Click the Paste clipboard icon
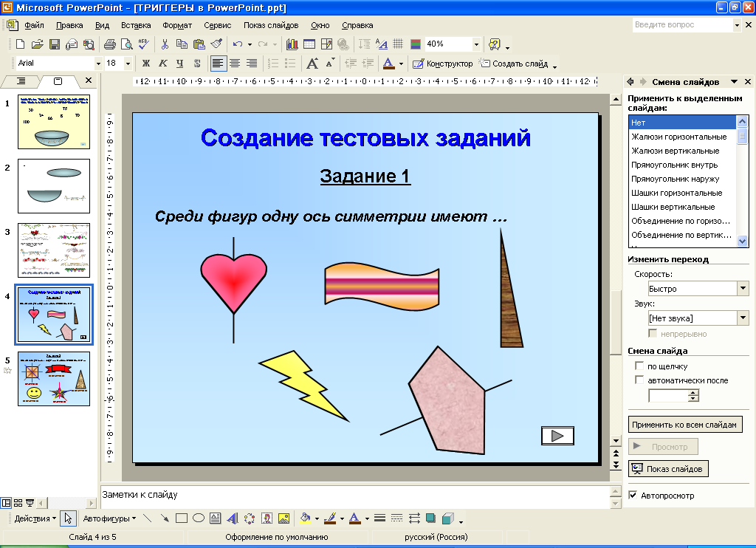The width and height of the screenshot is (756, 548). [199, 44]
